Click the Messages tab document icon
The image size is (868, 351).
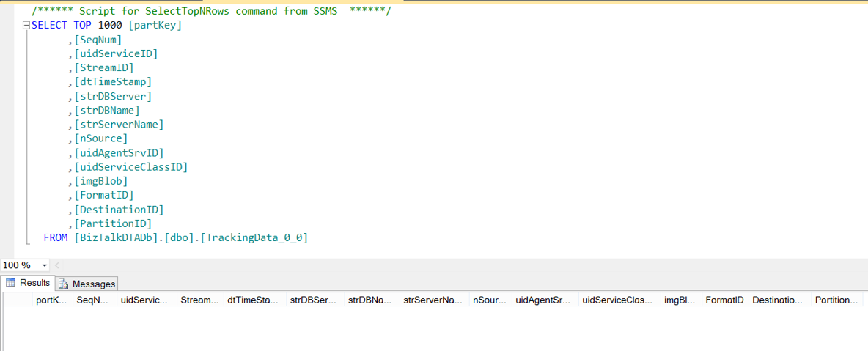64,284
